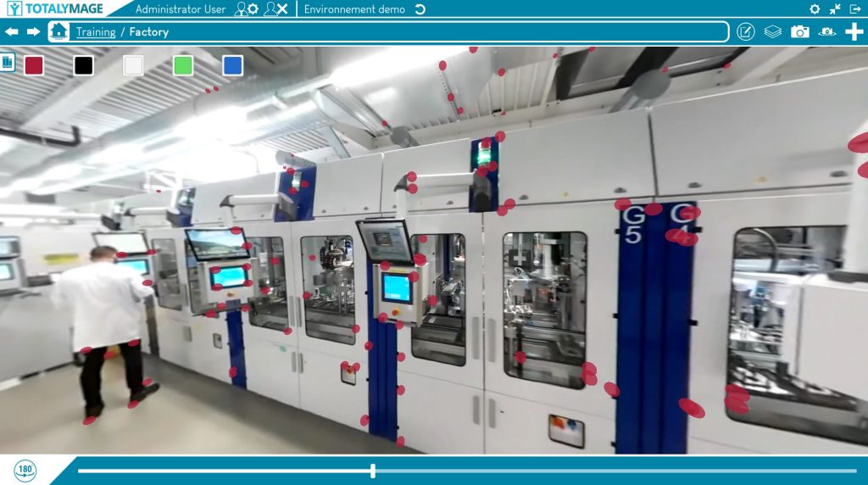Screen dimensions: 868x485
Task: Click the Administrator User label
Action: 181,9
